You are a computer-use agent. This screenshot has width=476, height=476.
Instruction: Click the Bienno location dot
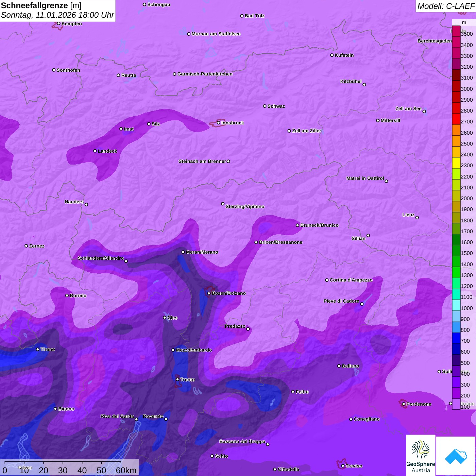pos(55,409)
